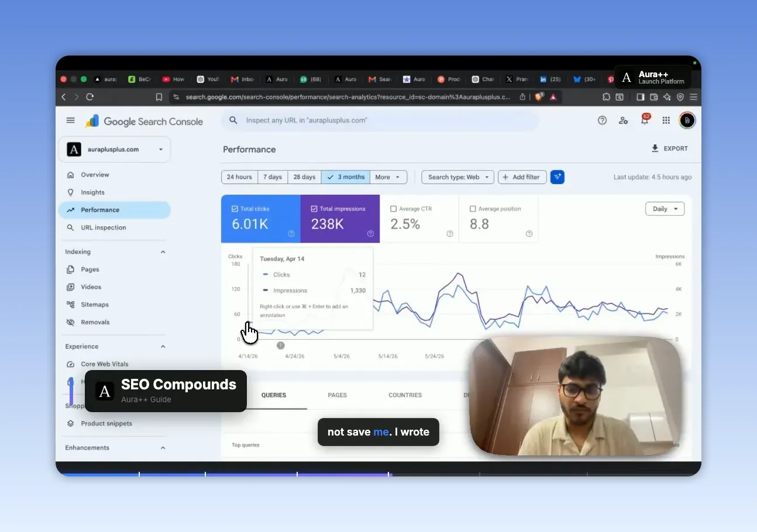Click the VPN shield icon in toolbar
Viewport: 757px width, 532px height.
(x=680, y=97)
